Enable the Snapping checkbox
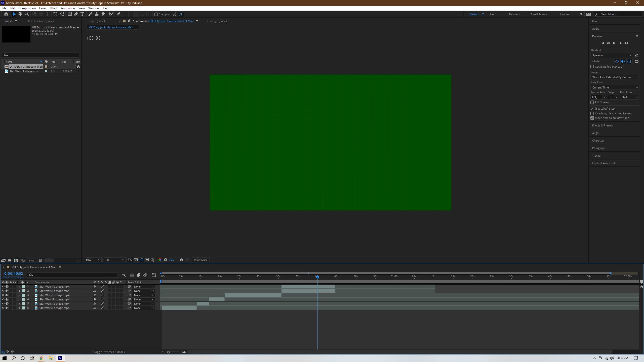The height and width of the screenshot is (362, 644). [x=156, y=14]
